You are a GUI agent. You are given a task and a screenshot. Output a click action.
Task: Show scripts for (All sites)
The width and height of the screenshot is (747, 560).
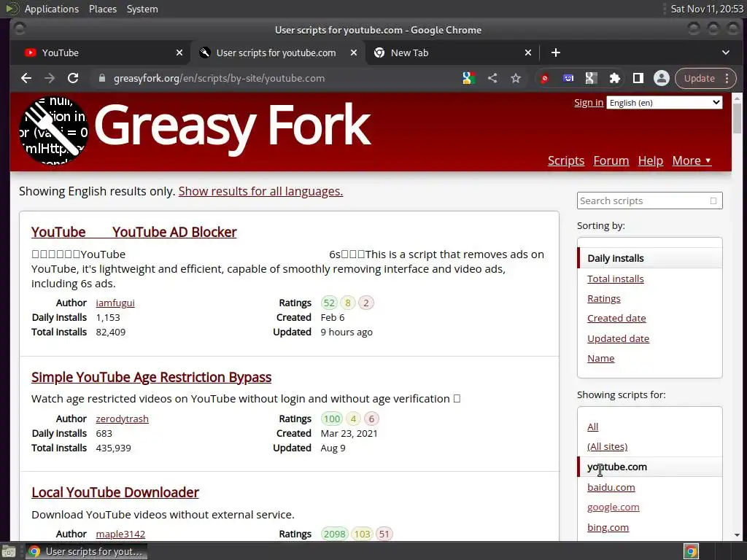(x=608, y=447)
